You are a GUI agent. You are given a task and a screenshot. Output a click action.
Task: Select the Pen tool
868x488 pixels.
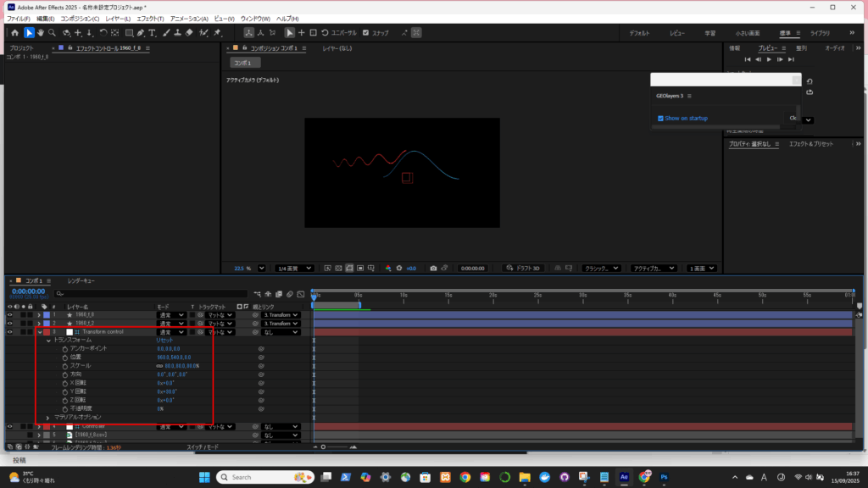pos(139,33)
